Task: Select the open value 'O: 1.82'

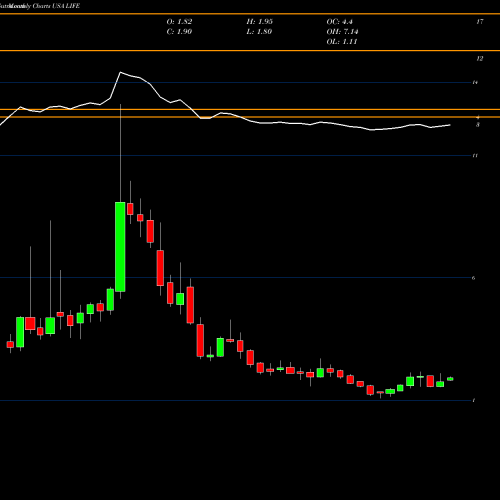Action: pyautogui.click(x=179, y=22)
